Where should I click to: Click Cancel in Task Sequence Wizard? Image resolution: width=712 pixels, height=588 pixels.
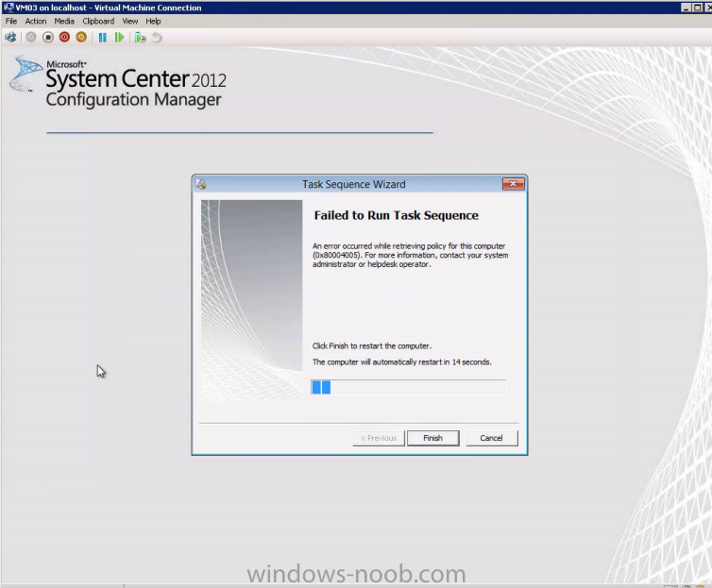491,438
